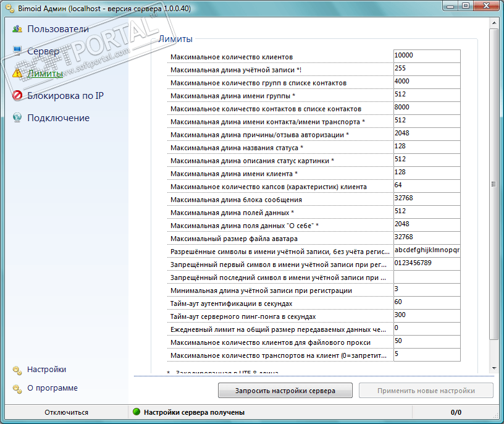Screen dimensions: 504x424
Task: Click the Блокировка по IP prohibition icon
Action: [x=17, y=96]
